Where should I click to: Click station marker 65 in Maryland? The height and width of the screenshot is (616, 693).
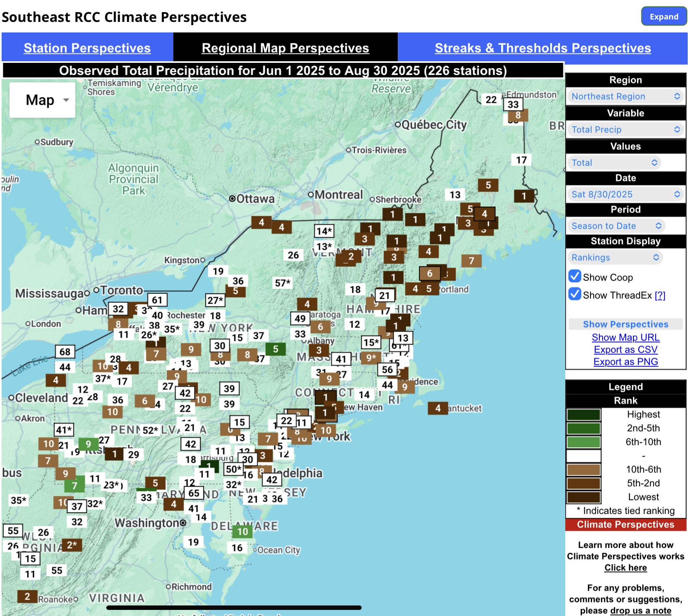194,493
